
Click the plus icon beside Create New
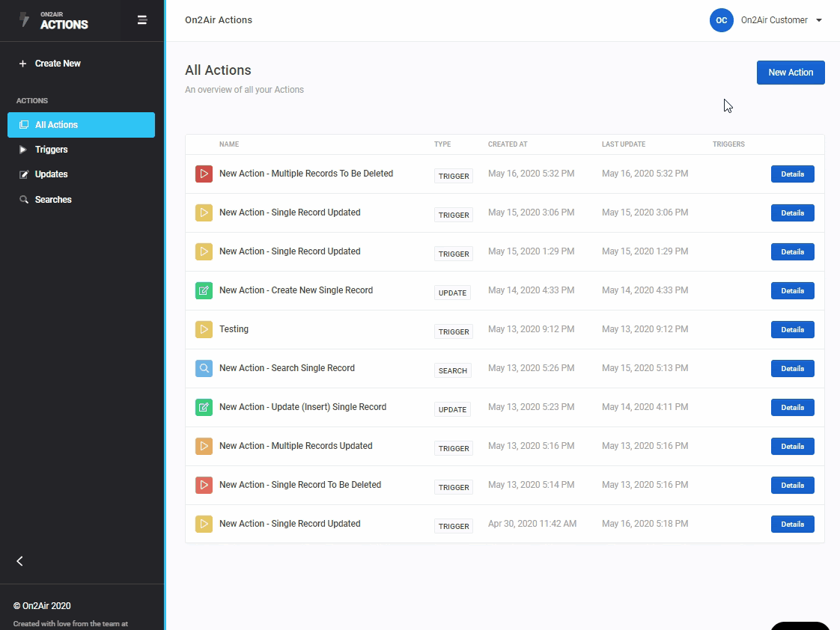[22, 64]
